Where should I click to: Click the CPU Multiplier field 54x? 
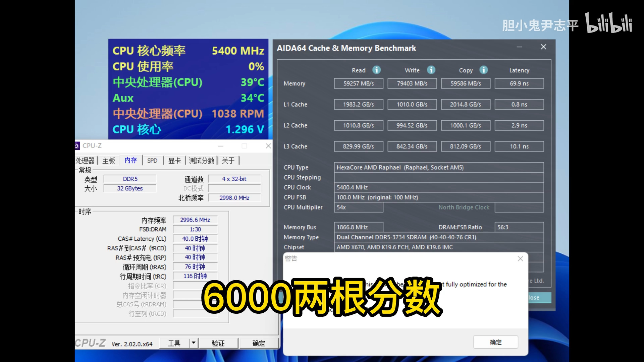359,207
